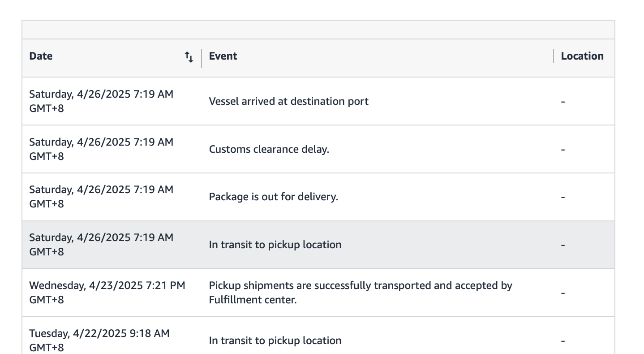Click the Location dash in Package out for delivery row
The image size is (644, 354).
tap(563, 197)
